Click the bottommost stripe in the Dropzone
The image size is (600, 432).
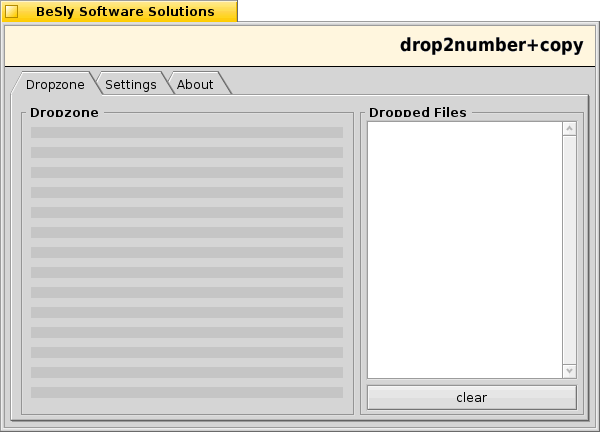click(187, 392)
